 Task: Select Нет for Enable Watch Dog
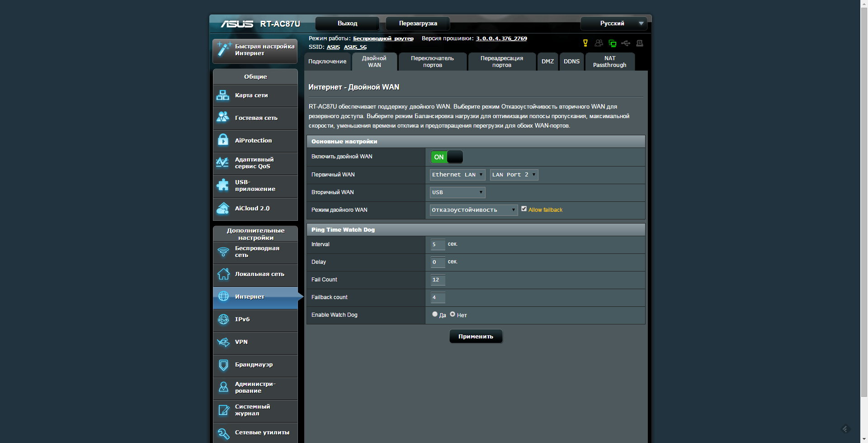453,314
